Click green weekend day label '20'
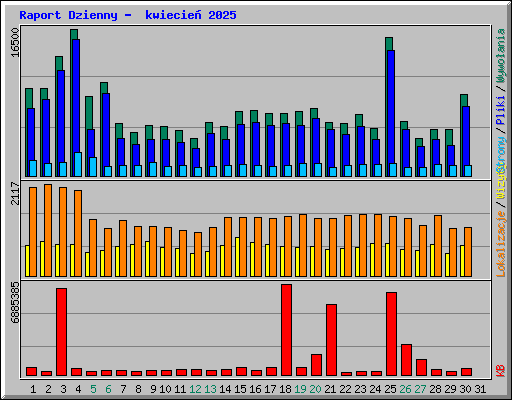The image size is (512, 400). [x=315, y=389]
